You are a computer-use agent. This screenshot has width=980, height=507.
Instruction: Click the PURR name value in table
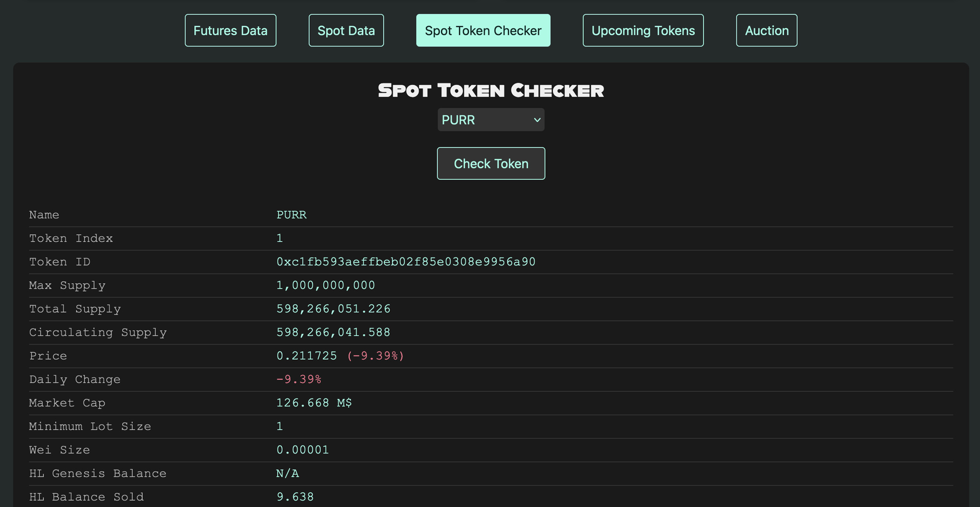tap(291, 215)
